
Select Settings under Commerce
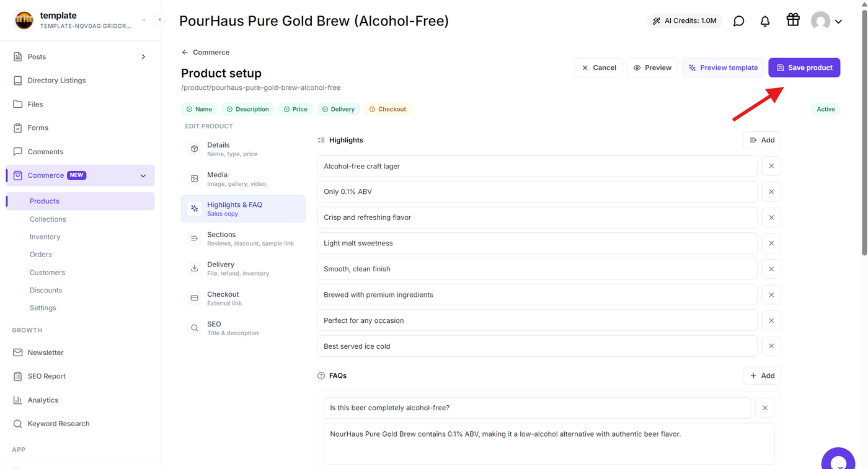pyautogui.click(x=43, y=308)
